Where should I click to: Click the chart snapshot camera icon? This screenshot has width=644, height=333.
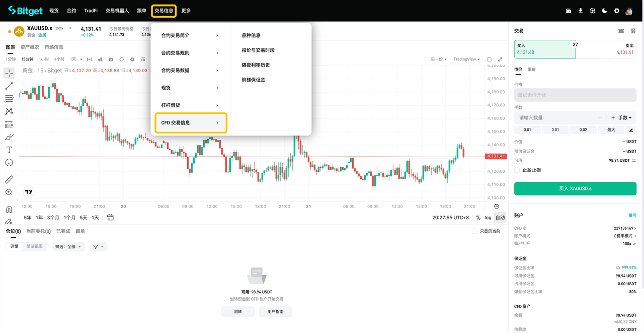(x=111, y=59)
